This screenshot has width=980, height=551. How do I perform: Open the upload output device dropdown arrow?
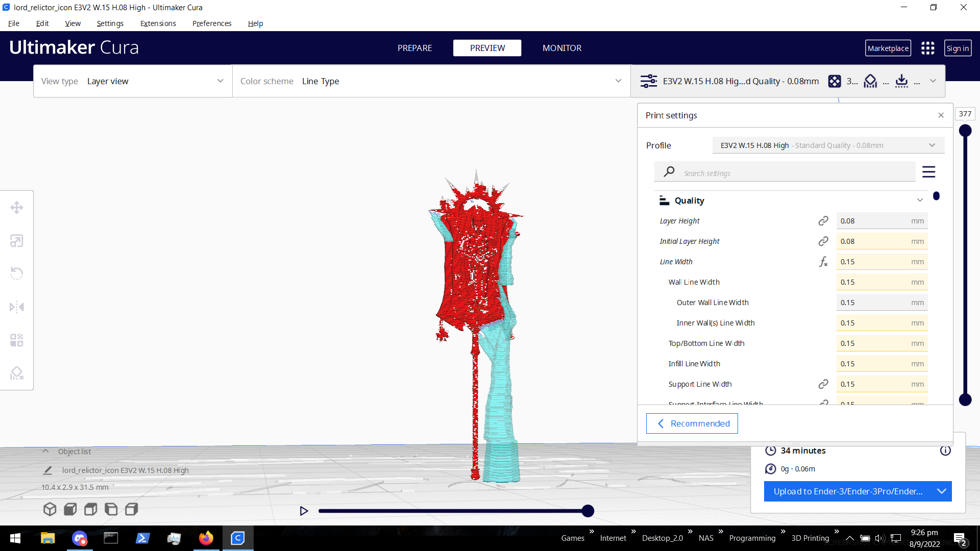tap(942, 491)
